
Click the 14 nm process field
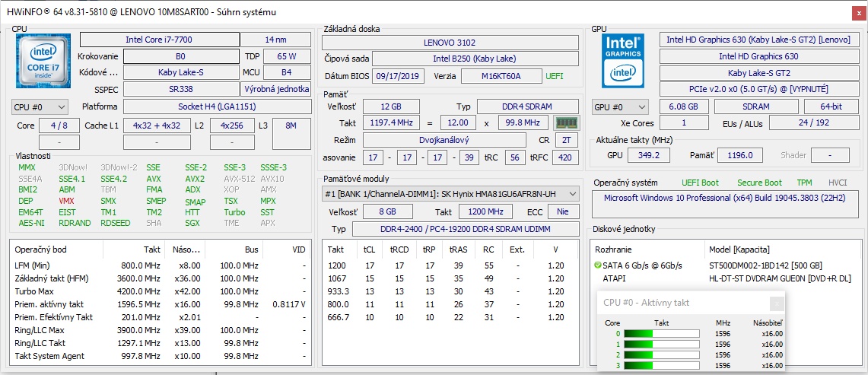(275, 40)
